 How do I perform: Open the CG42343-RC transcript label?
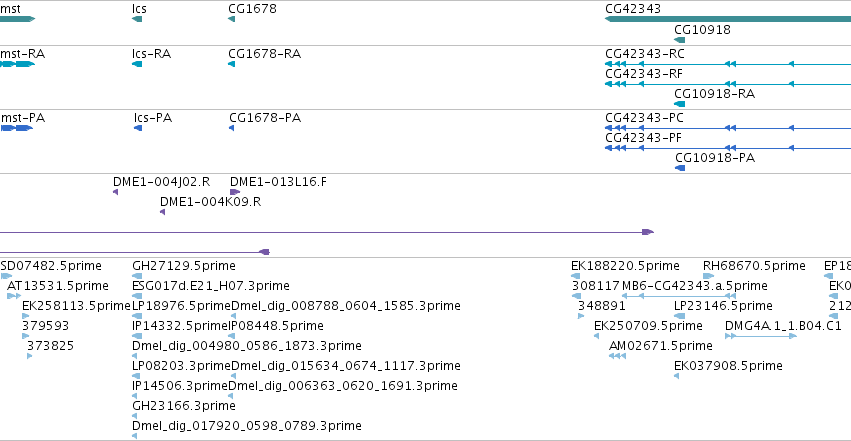(x=645, y=54)
